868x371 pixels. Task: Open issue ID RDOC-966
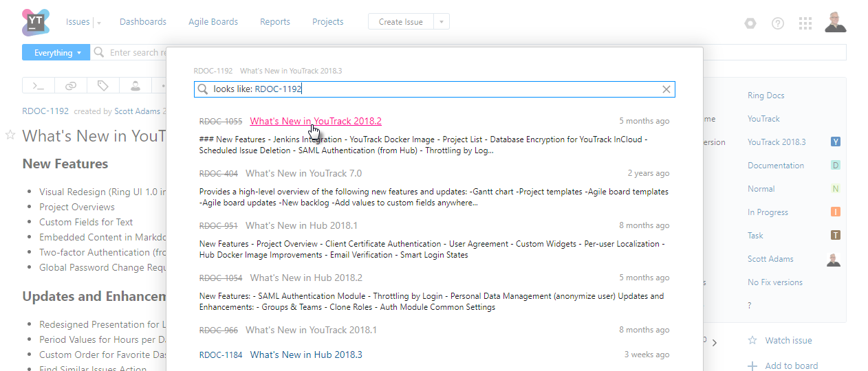[x=219, y=330]
